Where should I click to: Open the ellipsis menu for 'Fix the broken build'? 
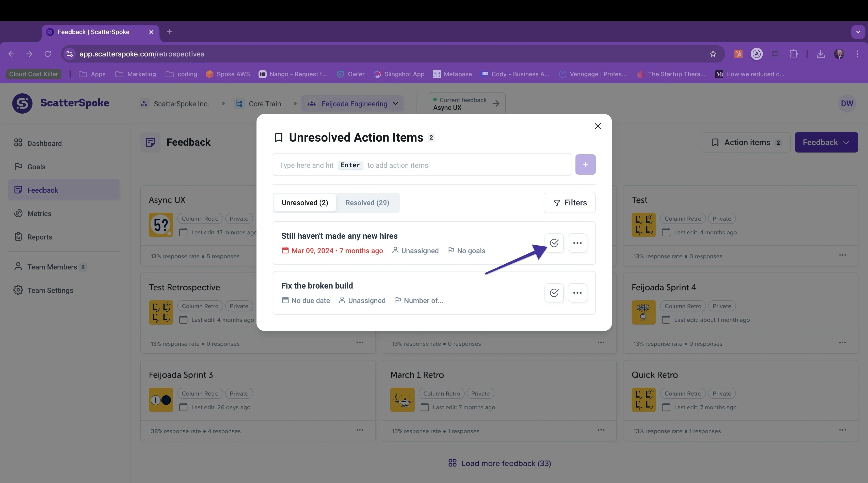[x=577, y=293]
